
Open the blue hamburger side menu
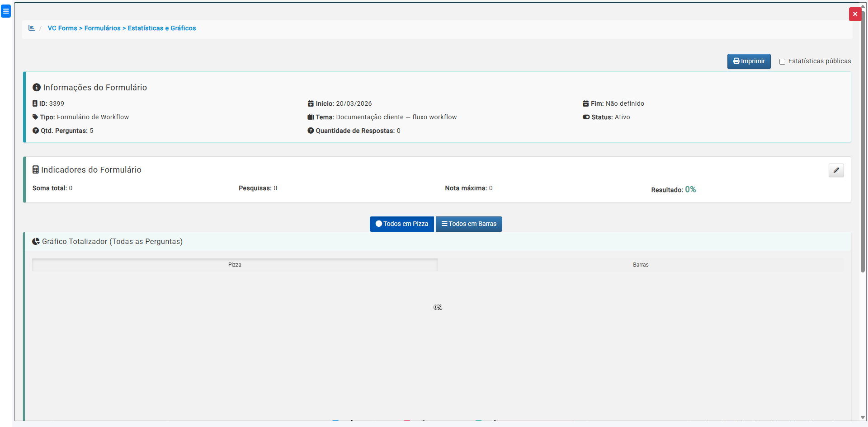pos(6,11)
